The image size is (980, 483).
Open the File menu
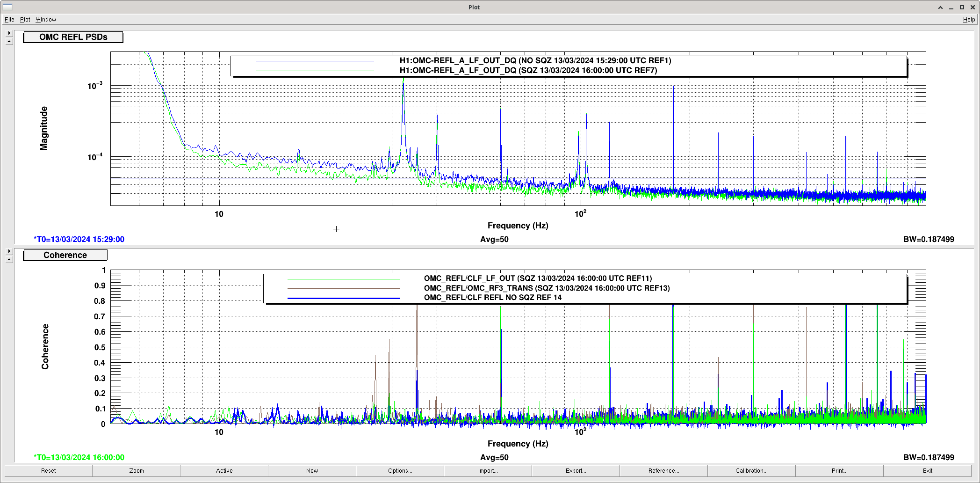pyautogui.click(x=9, y=20)
